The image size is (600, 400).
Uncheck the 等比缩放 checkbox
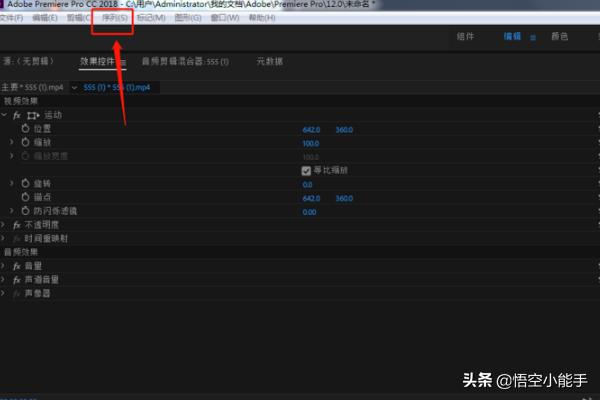(x=306, y=171)
